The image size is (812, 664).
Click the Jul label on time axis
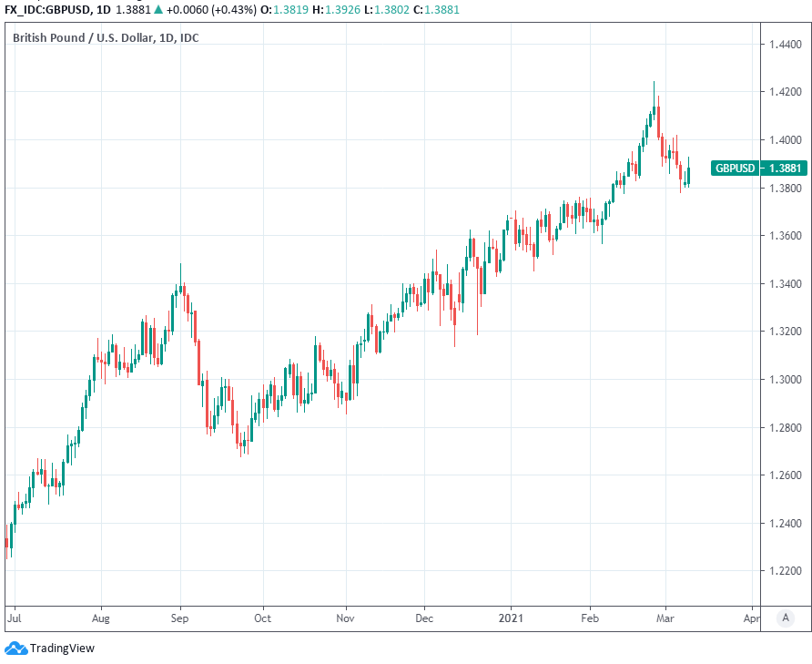click(x=14, y=618)
